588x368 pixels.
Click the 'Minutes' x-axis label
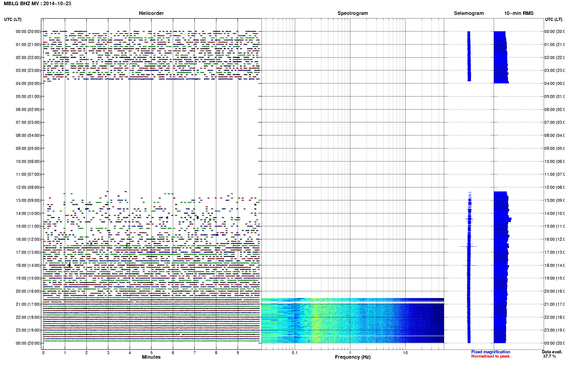(151, 357)
